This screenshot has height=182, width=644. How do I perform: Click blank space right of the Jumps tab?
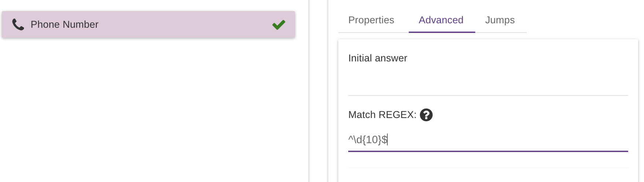[x=583, y=20]
